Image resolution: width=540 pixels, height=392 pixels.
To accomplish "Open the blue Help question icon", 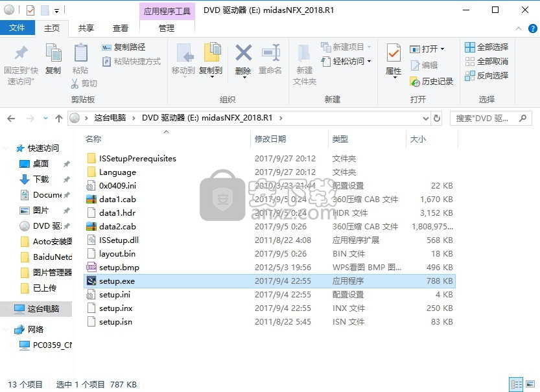I will [532, 29].
